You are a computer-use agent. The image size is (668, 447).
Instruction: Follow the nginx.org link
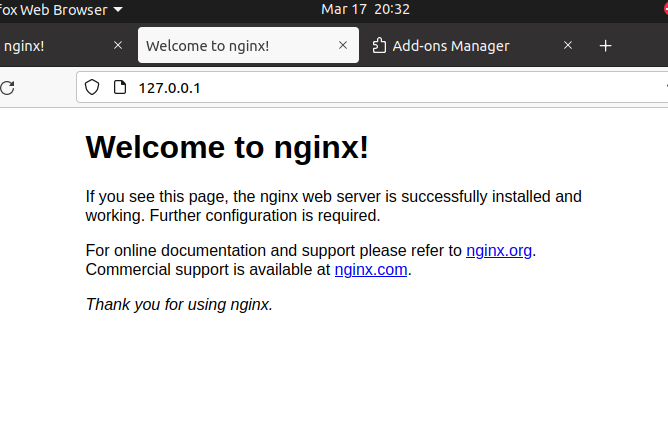click(x=499, y=251)
